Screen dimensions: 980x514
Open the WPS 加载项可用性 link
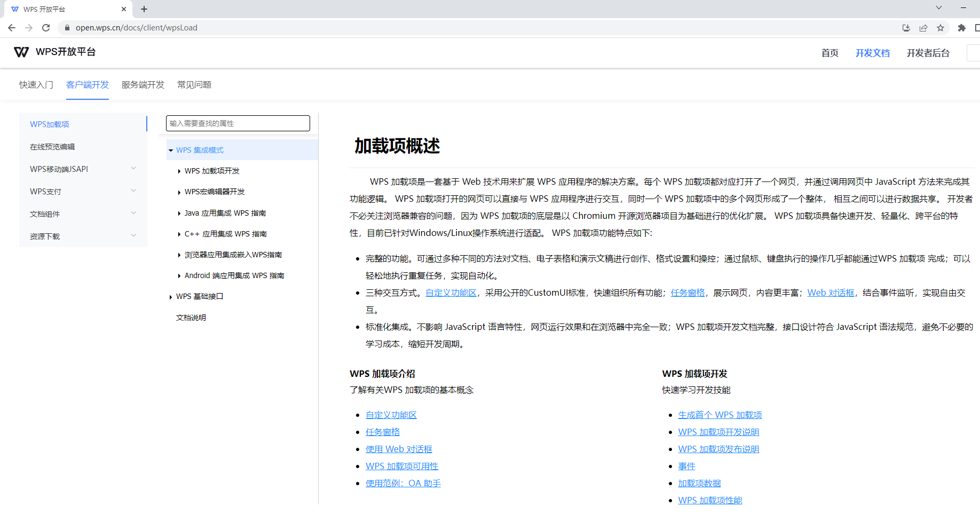coord(402,466)
